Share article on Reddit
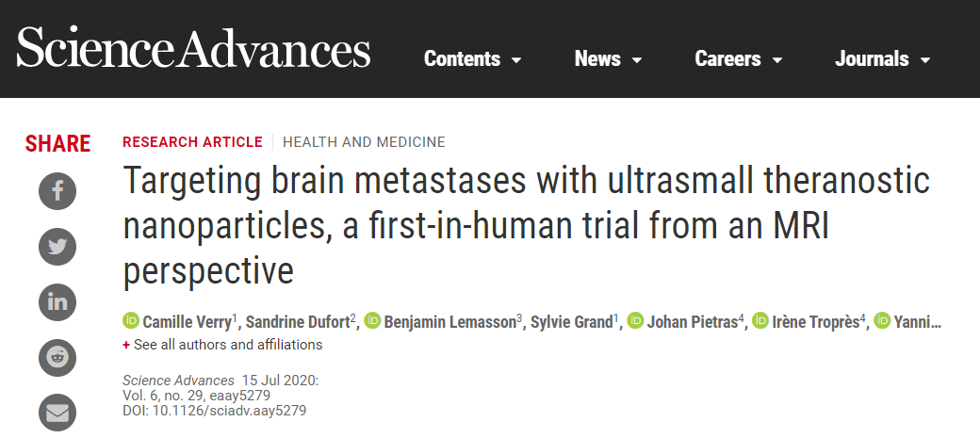This screenshot has width=980, height=438. [57, 357]
